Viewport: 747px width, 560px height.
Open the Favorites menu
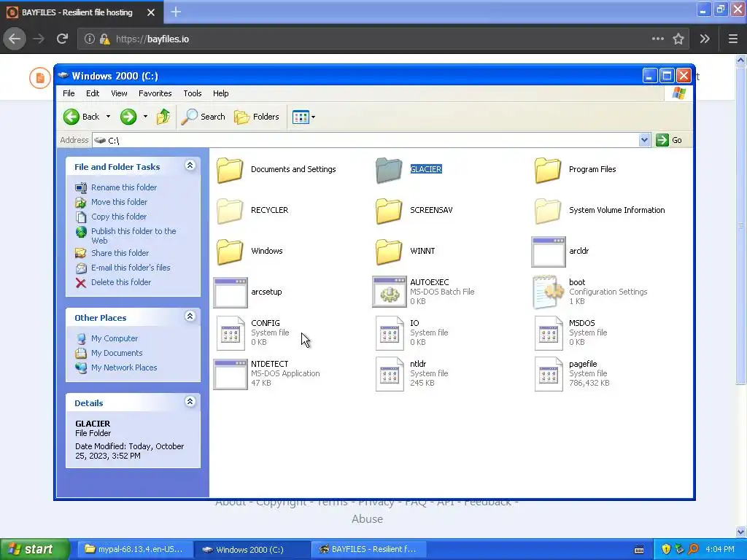pos(155,93)
